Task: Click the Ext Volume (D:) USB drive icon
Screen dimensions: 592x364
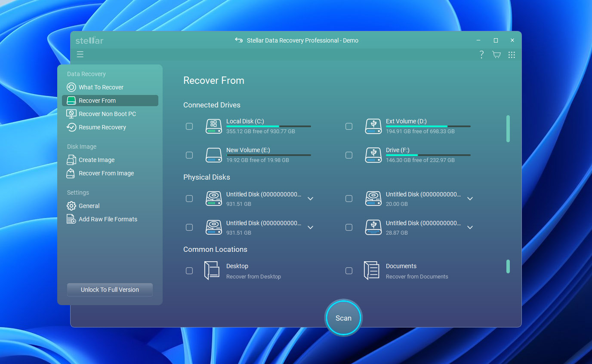Action: point(373,126)
